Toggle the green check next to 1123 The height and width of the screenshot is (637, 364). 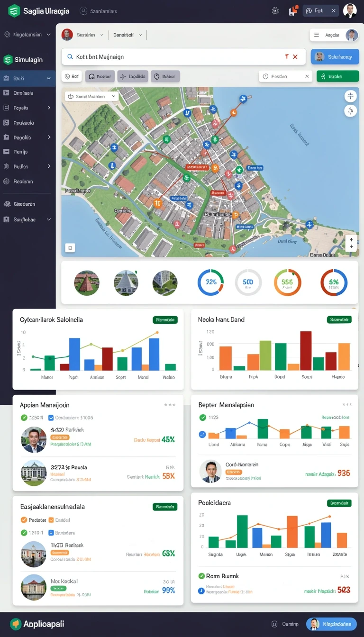pyautogui.click(x=203, y=418)
